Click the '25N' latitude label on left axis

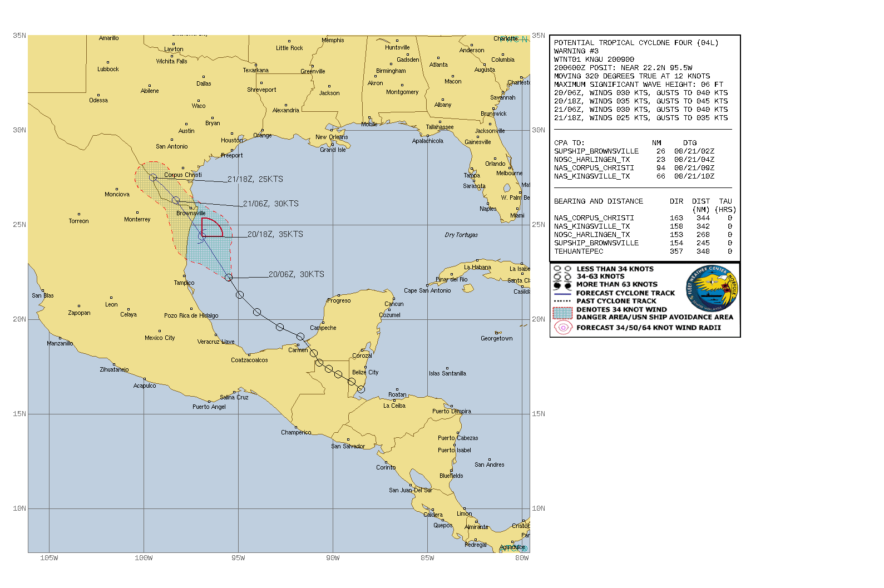pyautogui.click(x=19, y=225)
